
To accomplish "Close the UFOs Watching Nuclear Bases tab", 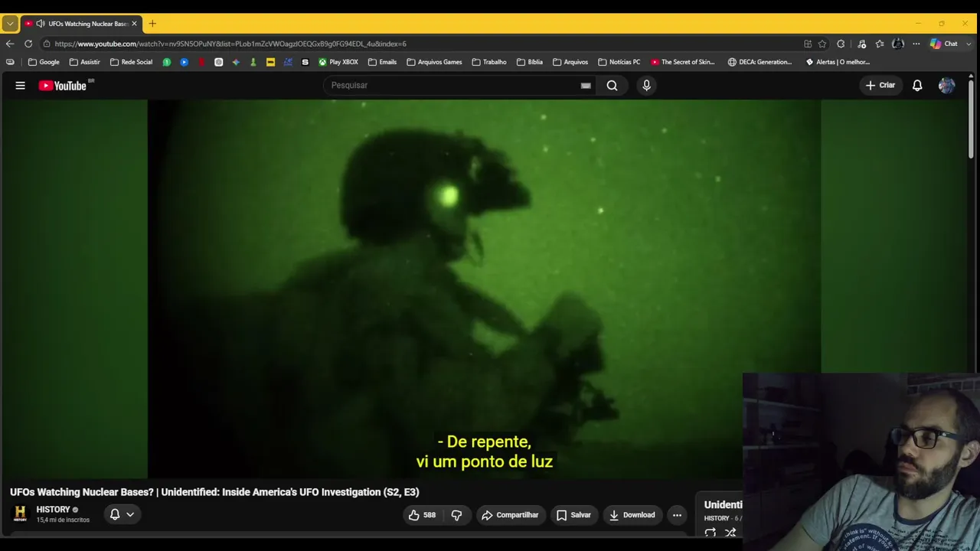I will (x=134, y=24).
